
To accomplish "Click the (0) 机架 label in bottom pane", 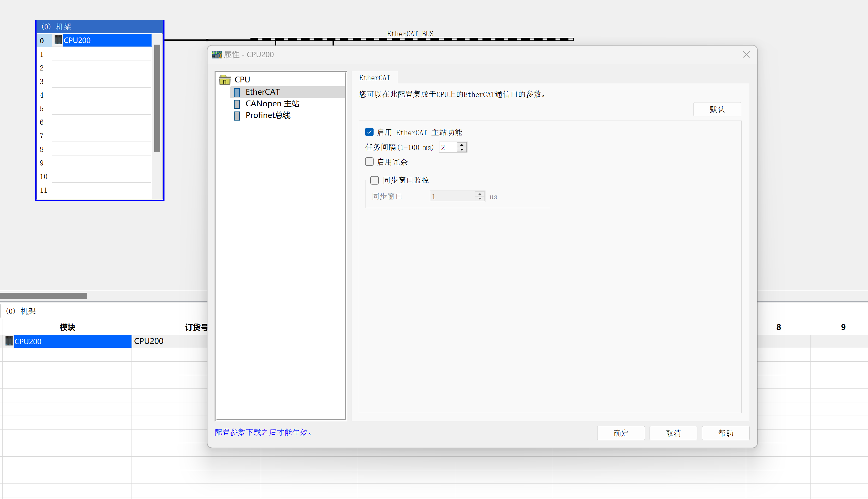I will [x=21, y=311].
